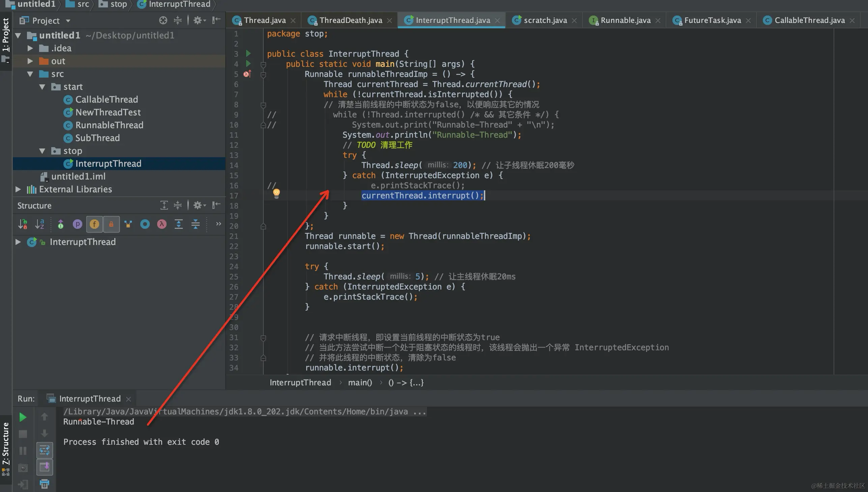Expand the External Libraries tree node
This screenshot has width=868, height=492.
pos(18,189)
